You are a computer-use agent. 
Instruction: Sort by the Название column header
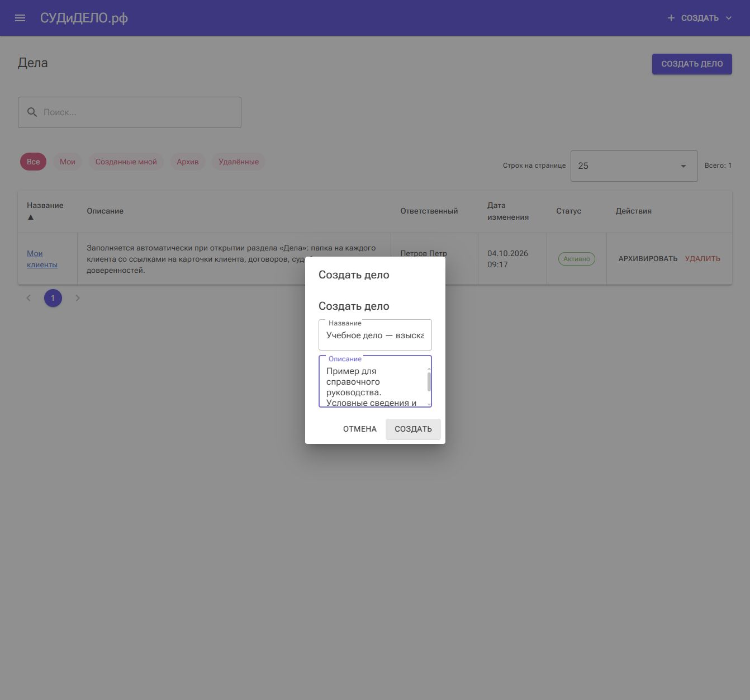[x=45, y=211]
